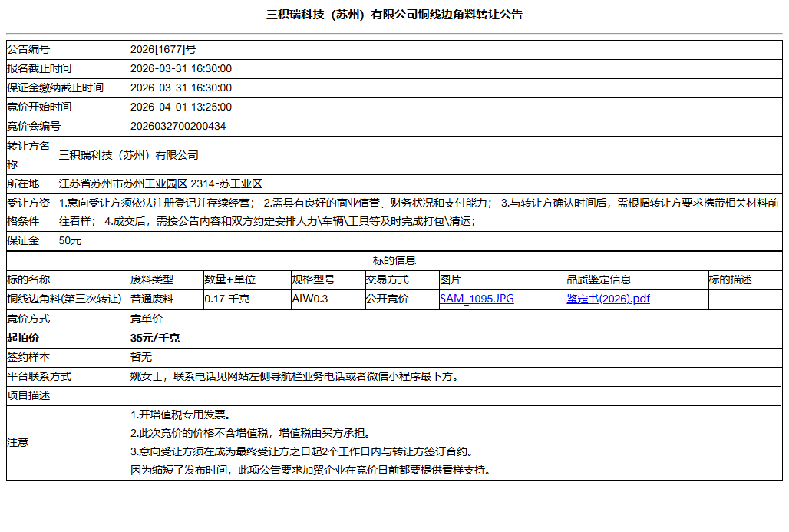Click the 标的信息 header row
Screen dimensions: 789x532
click(394, 260)
